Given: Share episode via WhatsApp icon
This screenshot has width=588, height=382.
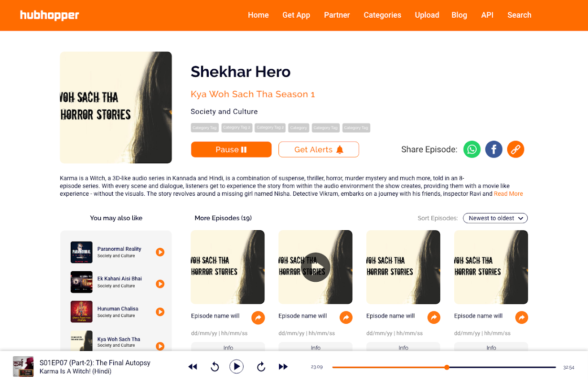Looking at the screenshot, I should 472,149.
